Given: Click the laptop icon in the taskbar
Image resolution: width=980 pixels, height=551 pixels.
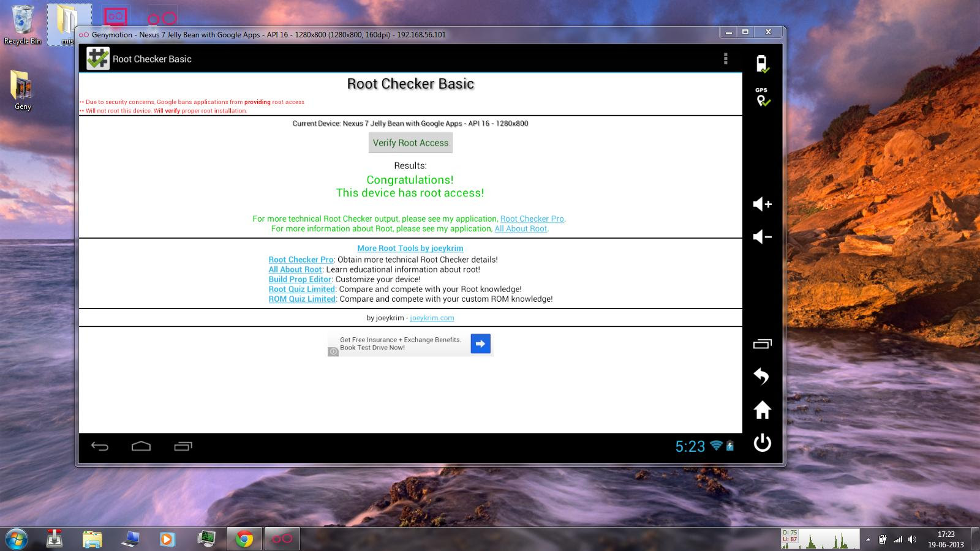Looking at the screenshot, I should click(x=130, y=539).
